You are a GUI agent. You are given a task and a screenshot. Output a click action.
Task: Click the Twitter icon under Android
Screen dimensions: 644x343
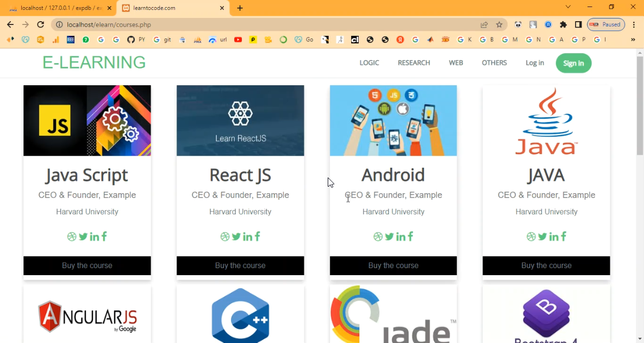click(389, 237)
